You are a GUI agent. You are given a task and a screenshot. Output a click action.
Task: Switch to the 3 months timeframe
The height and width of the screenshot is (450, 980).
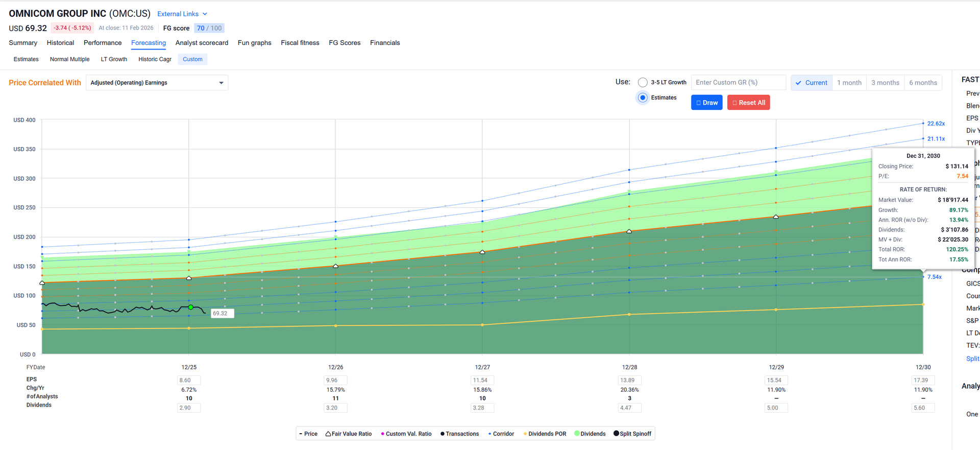pyautogui.click(x=885, y=83)
